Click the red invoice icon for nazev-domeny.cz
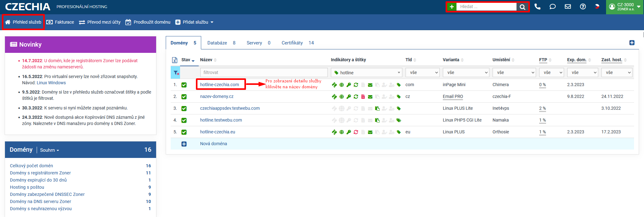Screen dimensions: 644x217 coord(363,97)
